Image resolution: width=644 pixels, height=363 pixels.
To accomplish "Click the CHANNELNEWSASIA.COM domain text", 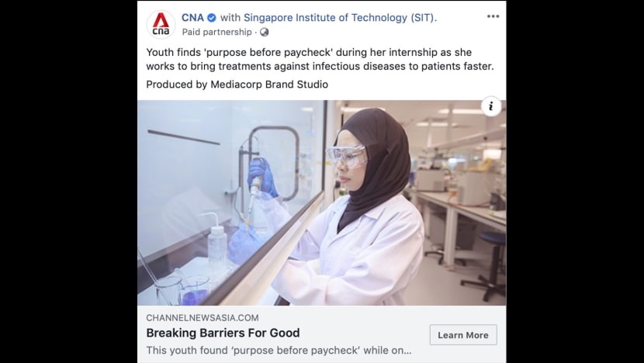I will (203, 318).
